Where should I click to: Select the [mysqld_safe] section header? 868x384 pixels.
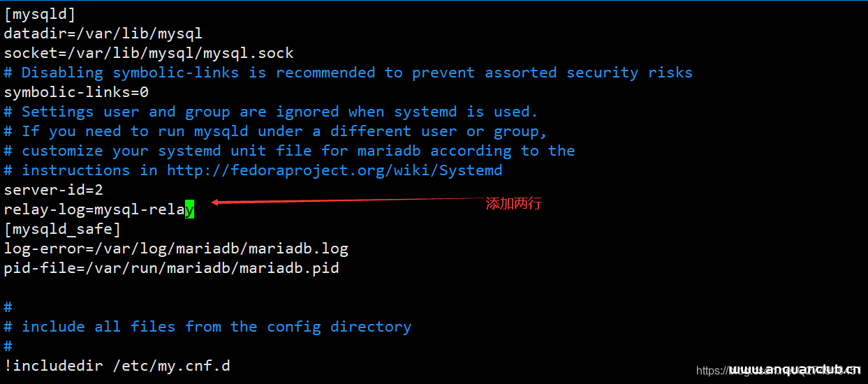pos(62,229)
